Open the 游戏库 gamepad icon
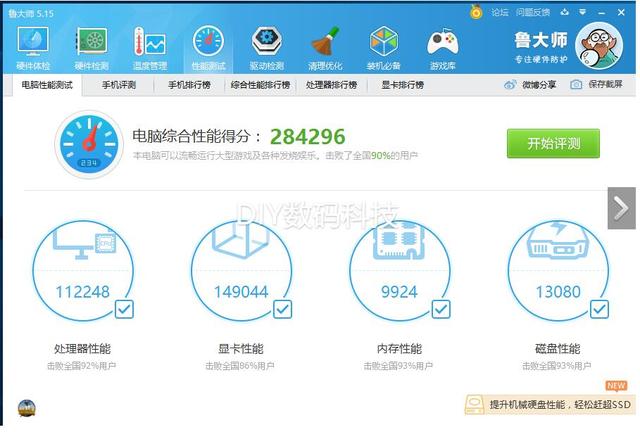Viewport: 640px width, 432px height. tap(442, 42)
